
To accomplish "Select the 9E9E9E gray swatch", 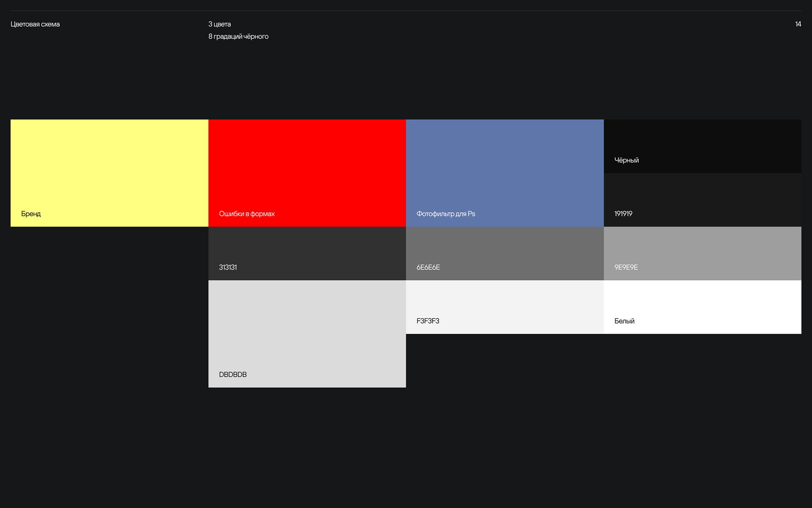I will point(702,250).
